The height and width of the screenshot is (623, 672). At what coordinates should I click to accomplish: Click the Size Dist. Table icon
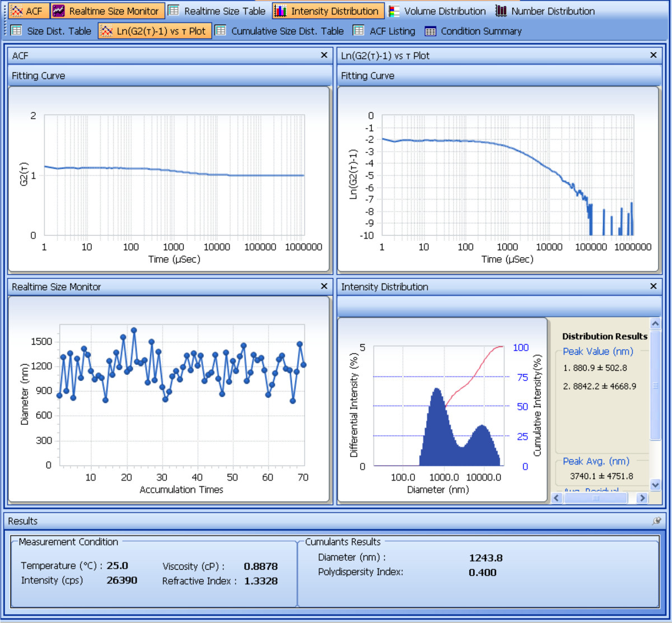[17, 31]
